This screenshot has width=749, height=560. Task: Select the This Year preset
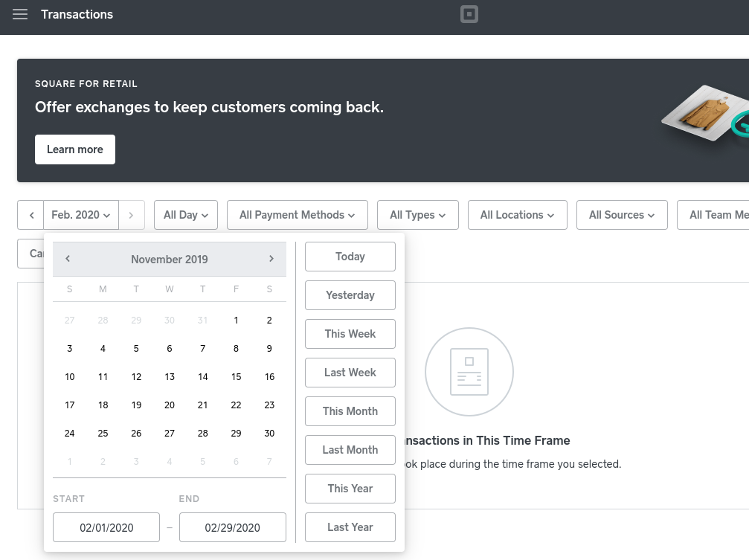tap(350, 489)
